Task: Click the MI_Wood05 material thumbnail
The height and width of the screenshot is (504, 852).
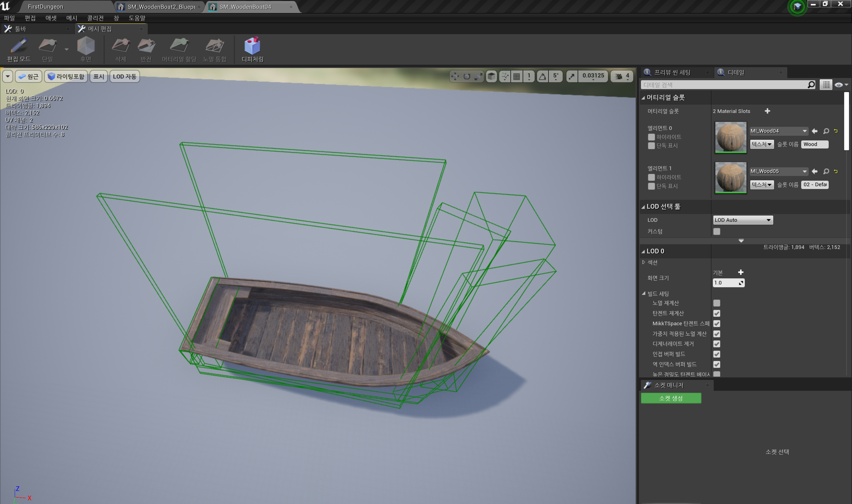Action: 730,178
